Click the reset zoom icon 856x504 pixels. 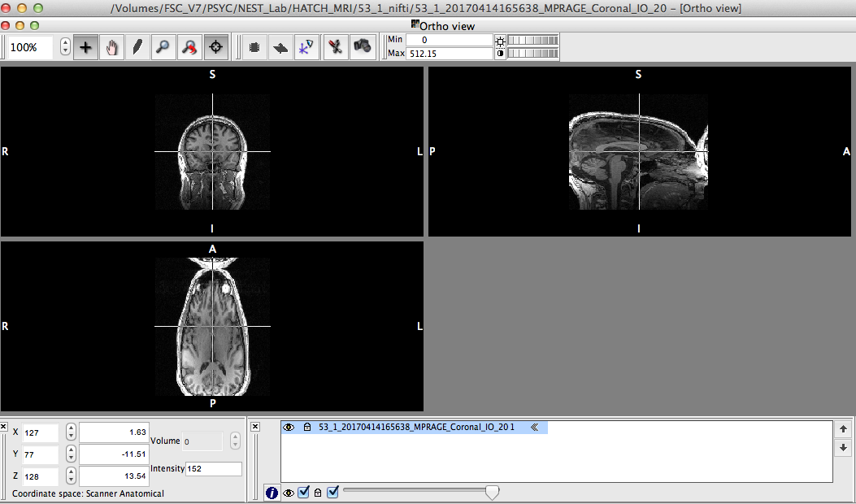click(x=189, y=47)
